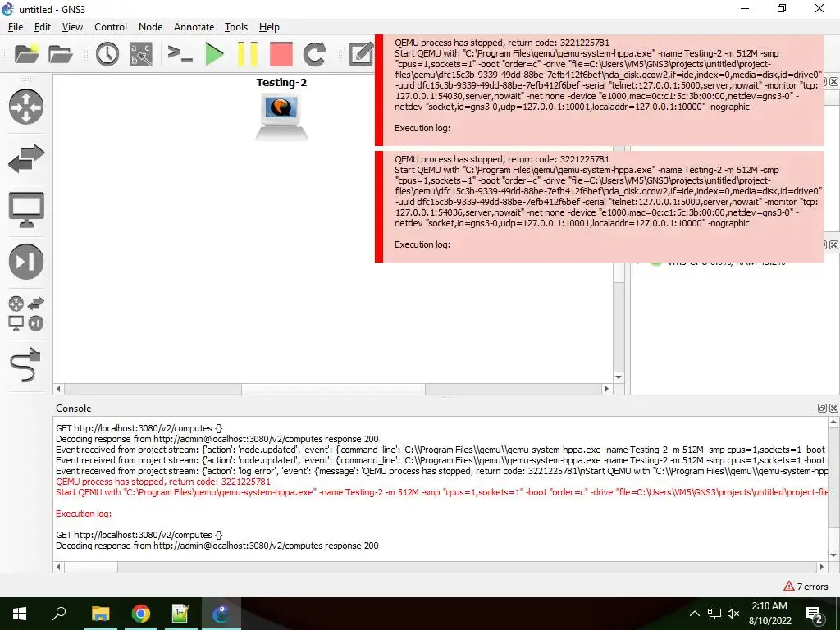
Task: Show hidden system tray icons
Action: click(x=694, y=614)
